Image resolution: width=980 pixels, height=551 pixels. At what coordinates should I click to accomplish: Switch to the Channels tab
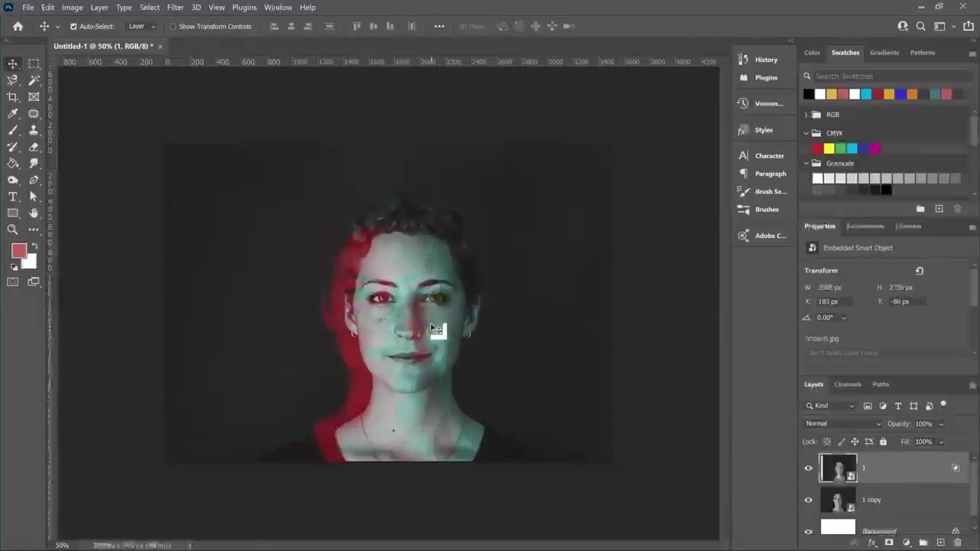(x=848, y=384)
